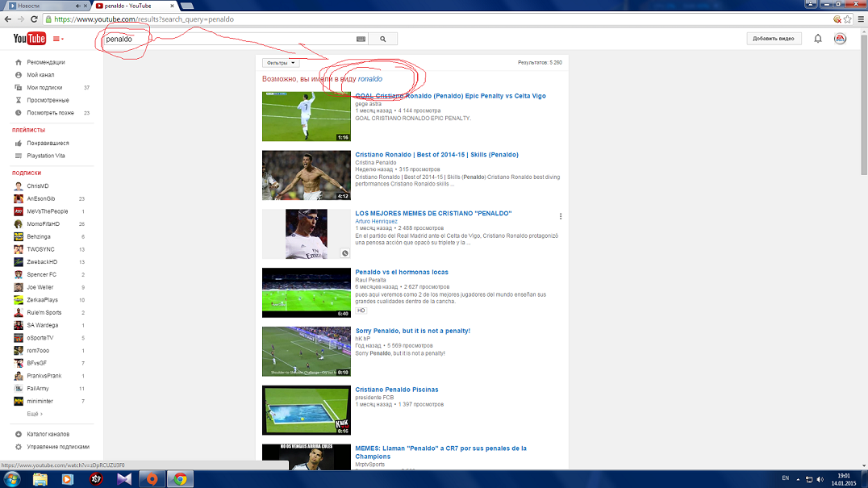
Task: Open the notifications bell
Action: click(818, 39)
